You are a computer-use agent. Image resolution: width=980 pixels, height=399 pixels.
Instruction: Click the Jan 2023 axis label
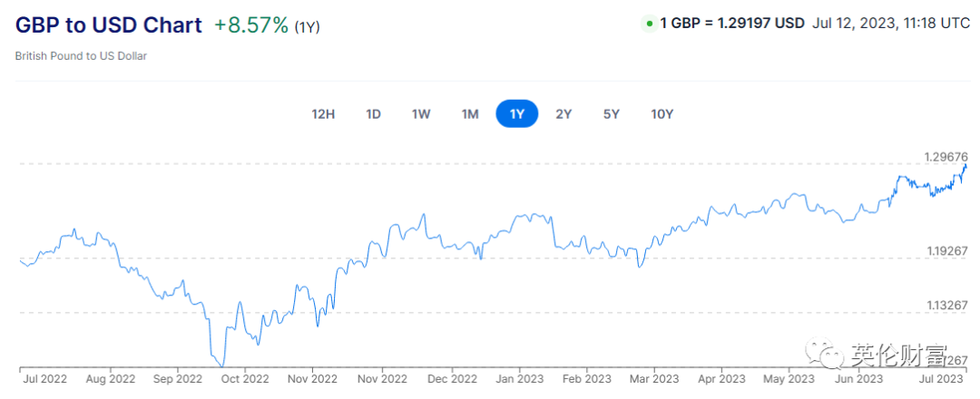(520, 379)
